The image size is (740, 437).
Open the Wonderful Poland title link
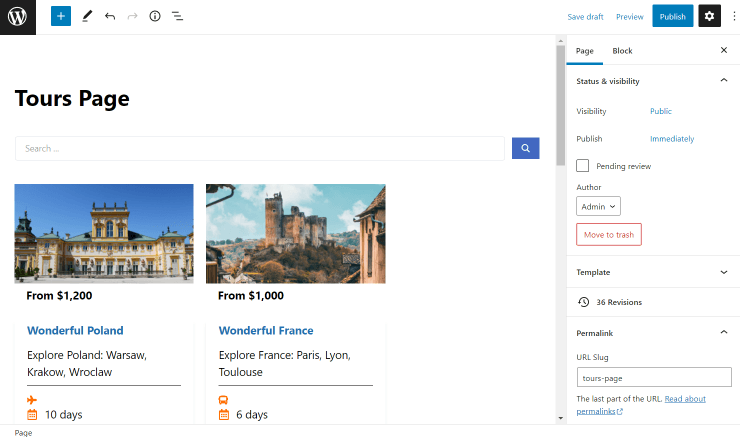pyautogui.click(x=75, y=330)
